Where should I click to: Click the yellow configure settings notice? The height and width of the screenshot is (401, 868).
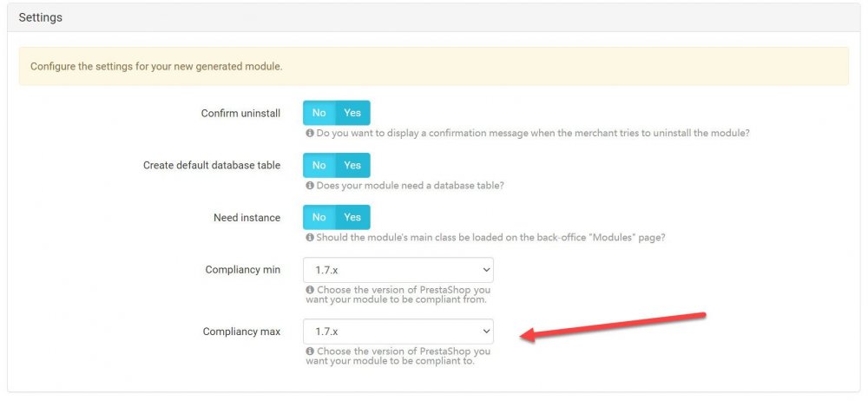(x=434, y=67)
